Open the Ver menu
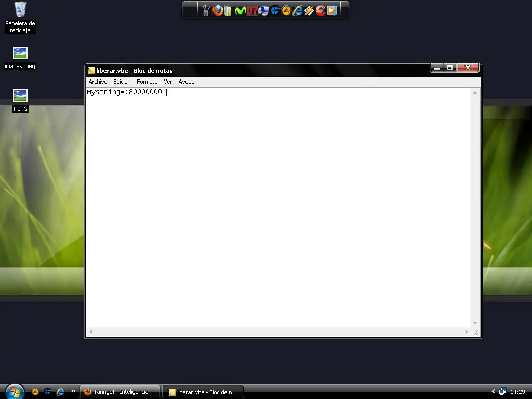532x399 pixels. 168,82
